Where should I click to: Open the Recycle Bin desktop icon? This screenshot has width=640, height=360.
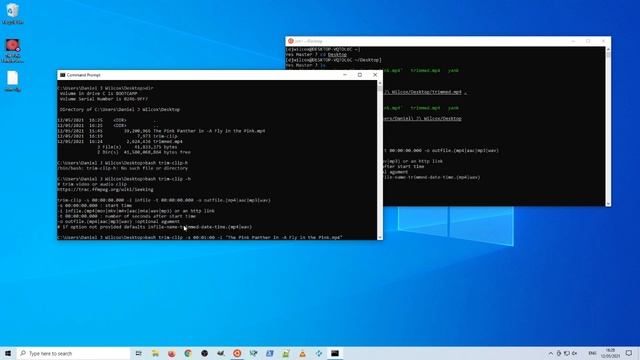[12, 13]
